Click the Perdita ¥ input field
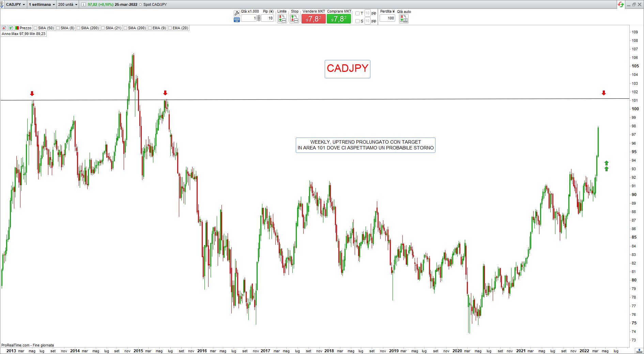The width and height of the screenshot is (644, 354). coord(387,18)
